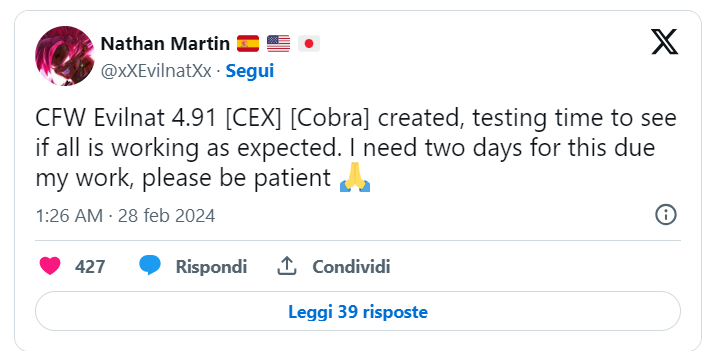714x361 pixels.
Task: Open the Nathan Martin display name
Action: (x=165, y=44)
